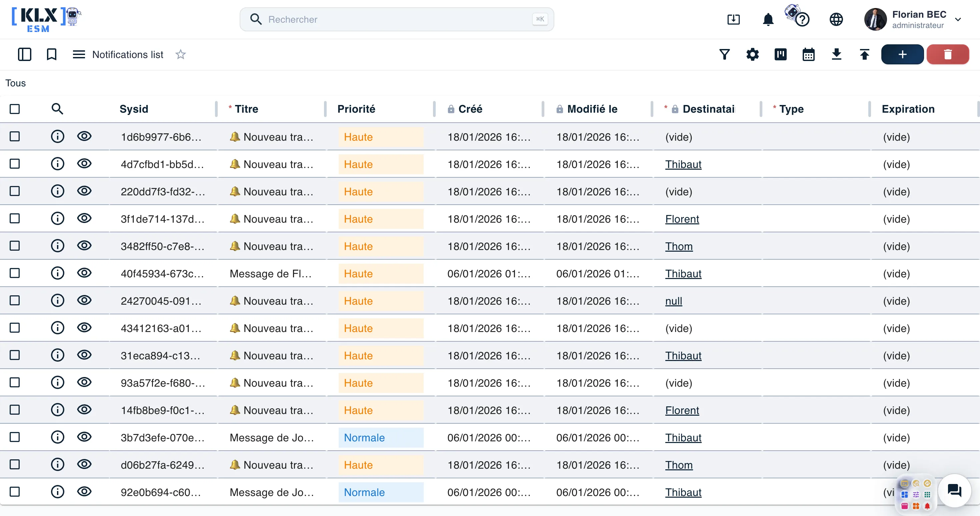The image size is (980, 516).
Task: Tick checkbox for row 3482ff50-c7e8
Action: tap(14, 245)
